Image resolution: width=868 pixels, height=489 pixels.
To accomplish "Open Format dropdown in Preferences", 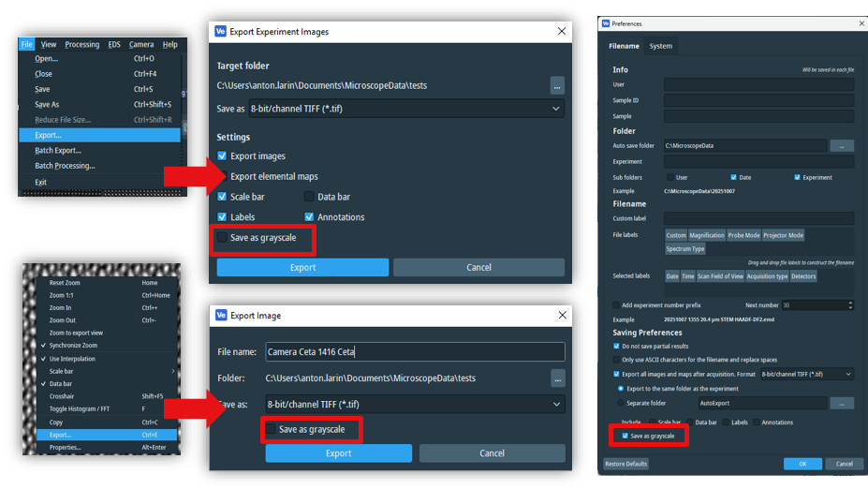I will (806, 375).
